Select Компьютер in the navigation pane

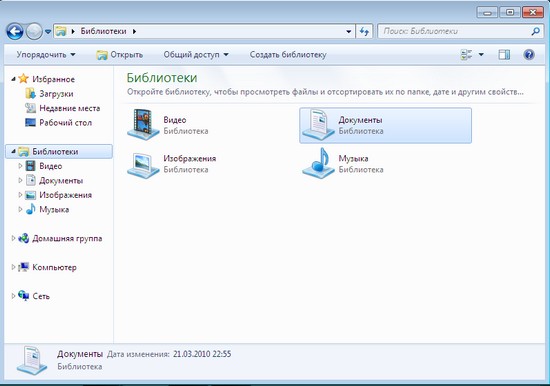(x=54, y=267)
